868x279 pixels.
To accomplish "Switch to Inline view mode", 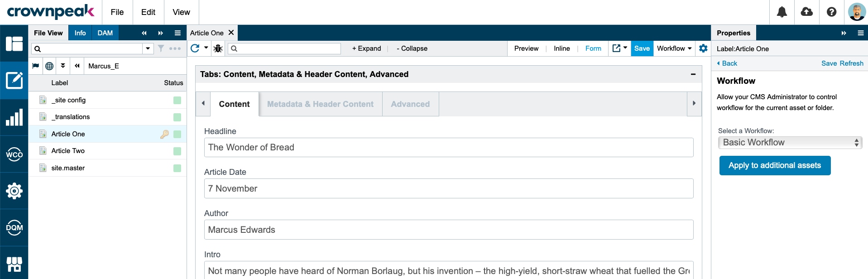I will [561, 48].
